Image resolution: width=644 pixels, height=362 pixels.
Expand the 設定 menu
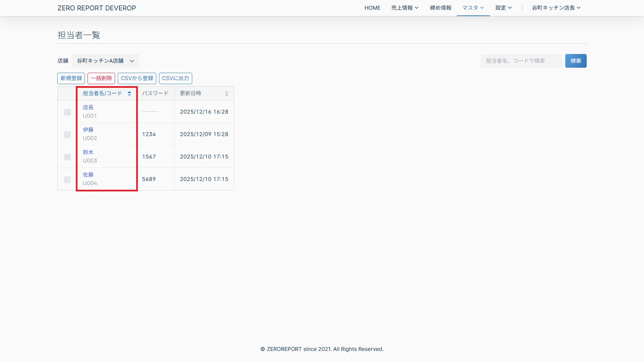(x=503, y=8)
